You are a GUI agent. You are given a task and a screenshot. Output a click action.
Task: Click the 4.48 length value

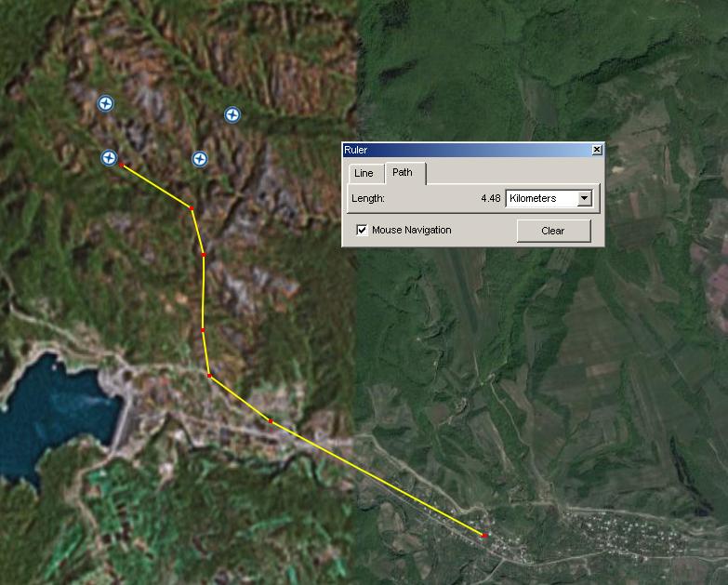[x=490, y=198]
